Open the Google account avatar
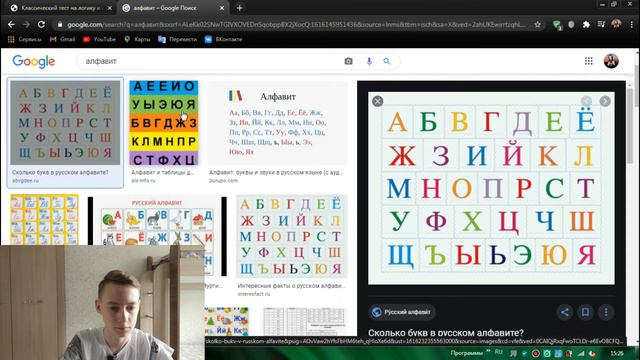This screenshot has width=640, height=360. point(611,61)
